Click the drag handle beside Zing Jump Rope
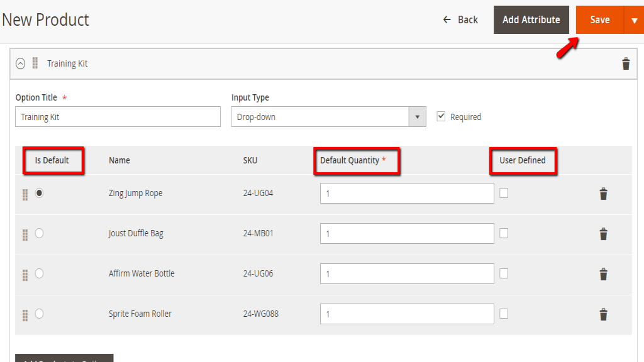This screenshot has width=644, height=362. (25, 194)
